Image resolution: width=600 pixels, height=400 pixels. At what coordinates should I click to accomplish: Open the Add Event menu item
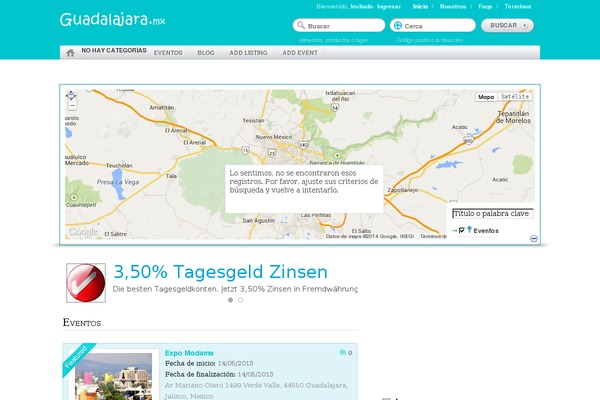300,53
